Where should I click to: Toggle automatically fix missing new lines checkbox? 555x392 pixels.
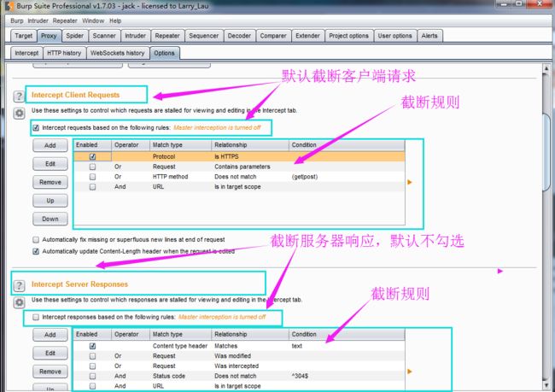point(36,240)
